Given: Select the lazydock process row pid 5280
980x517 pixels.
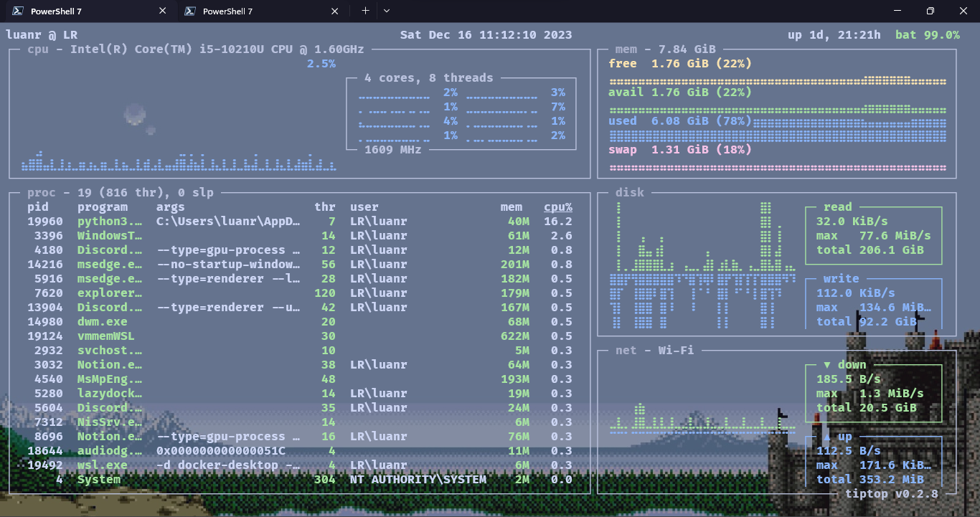Looking at the screenshot, I should tap(300, 394).
